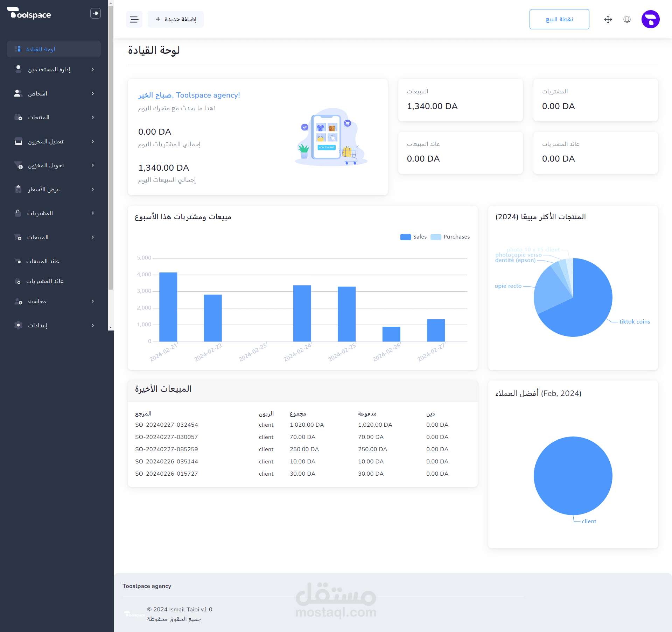Click the stock box icon beside تعديل المخزون
672x632 pixels.
(18, 141)
